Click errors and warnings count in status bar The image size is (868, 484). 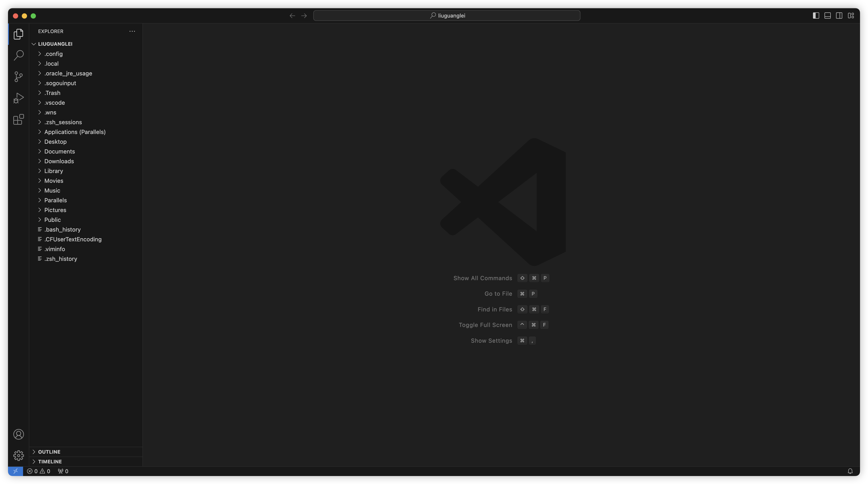point(39,471)
